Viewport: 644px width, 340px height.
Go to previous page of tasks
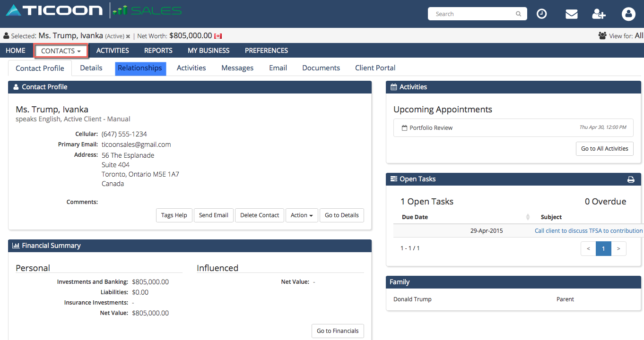pos(588,248)
